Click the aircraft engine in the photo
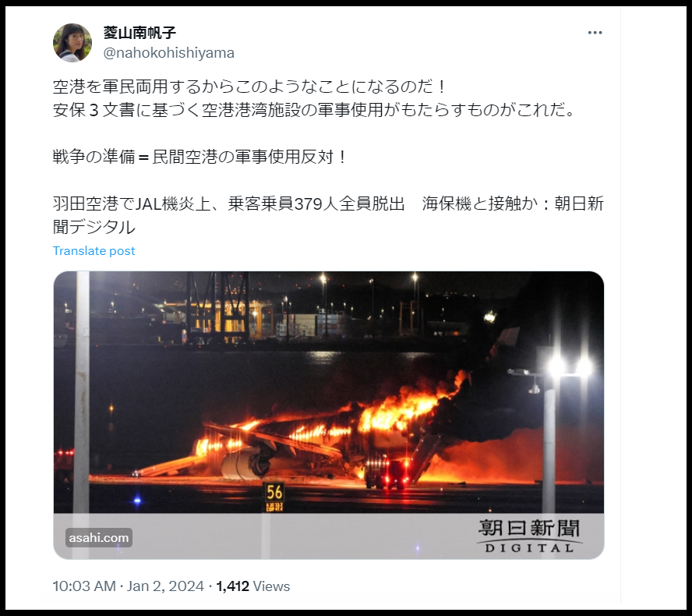Image resolution: width=692 pixels, height=616 pixels. pyautogui.click(x=245, y=464)
